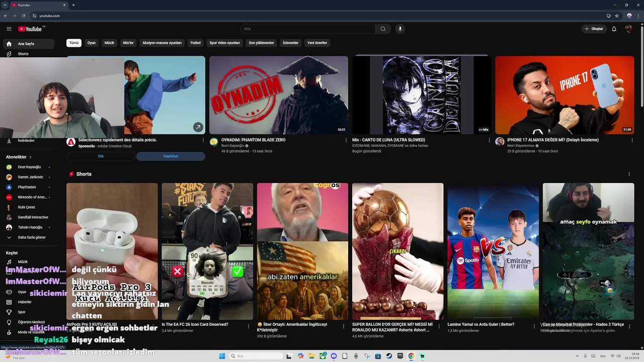Click the ad's İzle button
This screenshot has width=644, height=362.
(x=101, y=156)
